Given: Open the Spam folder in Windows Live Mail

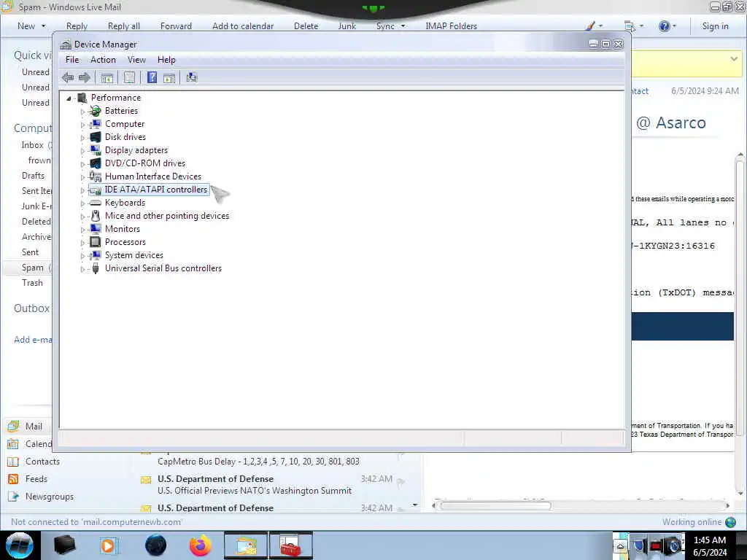Looking at the screenshot, I should [32, 268].
